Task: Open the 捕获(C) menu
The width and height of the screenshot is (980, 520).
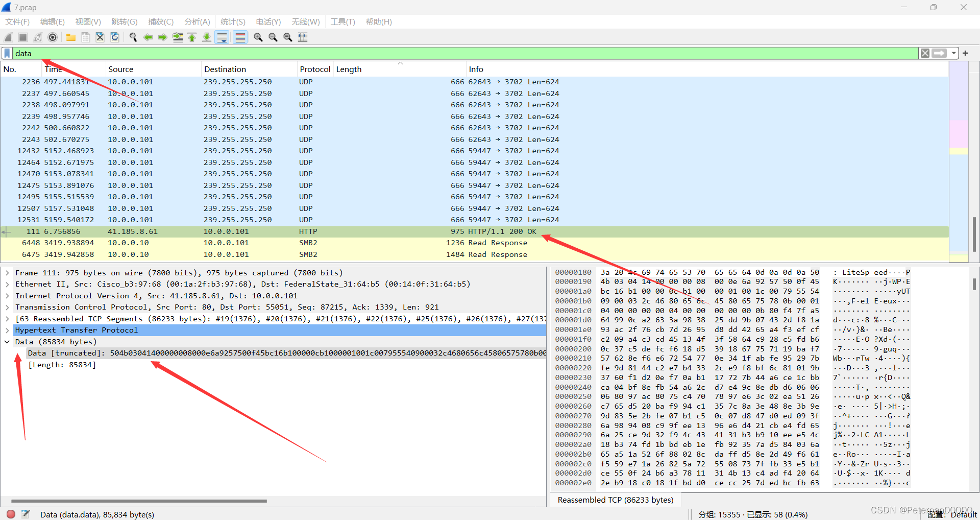Action: 161,22
